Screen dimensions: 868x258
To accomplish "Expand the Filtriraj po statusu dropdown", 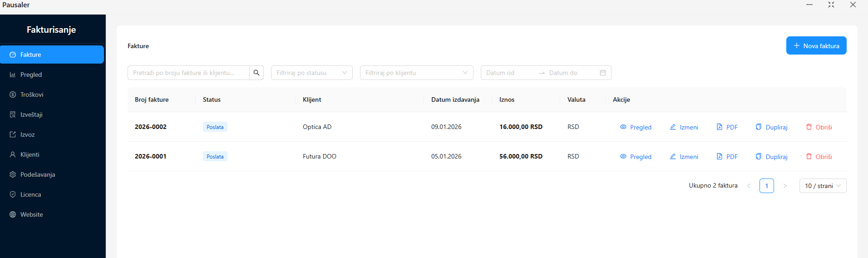I will coord(311,73).
